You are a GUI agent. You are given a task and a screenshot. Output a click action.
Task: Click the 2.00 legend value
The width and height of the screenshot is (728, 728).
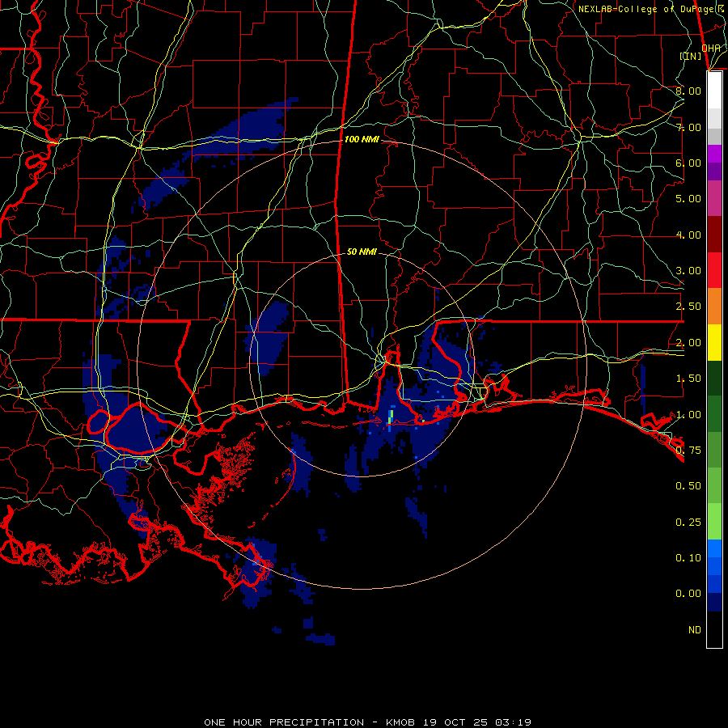coord(688,343)
